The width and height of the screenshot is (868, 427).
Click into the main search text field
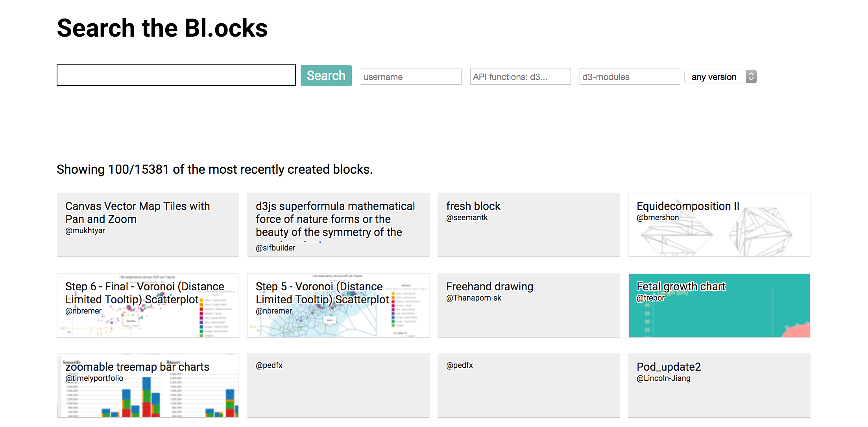[x=176, y=75]
